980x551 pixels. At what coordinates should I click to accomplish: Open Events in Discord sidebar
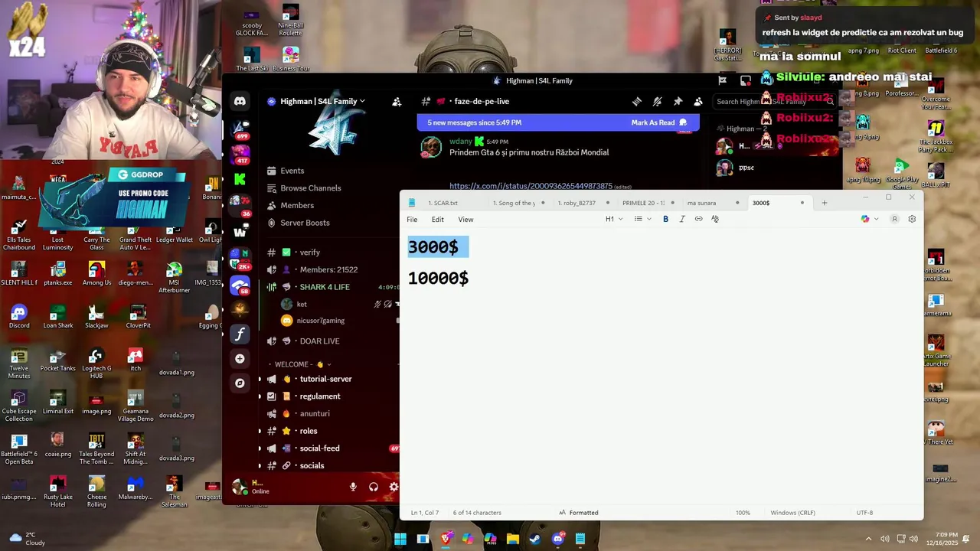click(285, 171)
